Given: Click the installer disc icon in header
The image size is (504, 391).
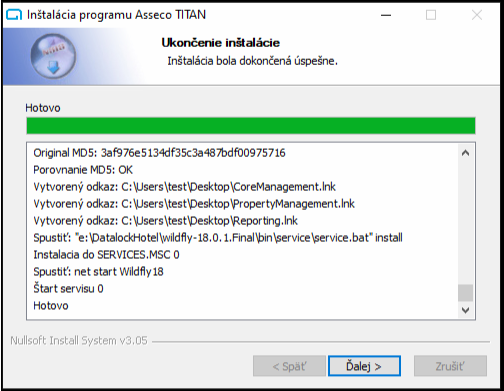Looking at the screenshot, I should tap(53, 56).
